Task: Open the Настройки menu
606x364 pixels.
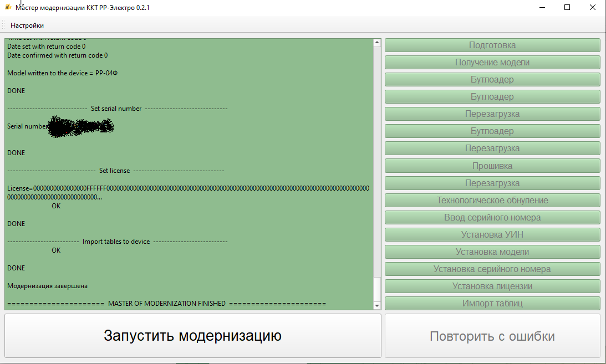Action: point(27,25)
